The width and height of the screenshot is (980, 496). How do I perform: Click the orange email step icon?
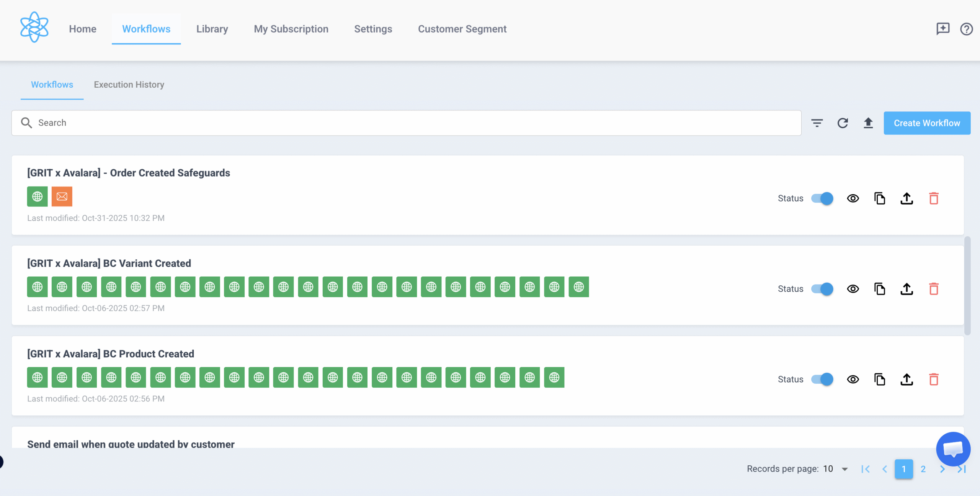click(62, 196)
